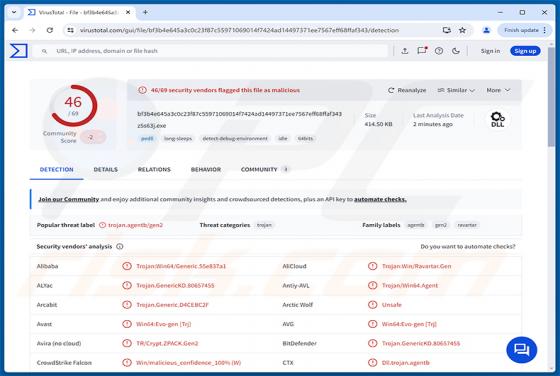Click the VirusTotal logo icon

pos(19,51)
